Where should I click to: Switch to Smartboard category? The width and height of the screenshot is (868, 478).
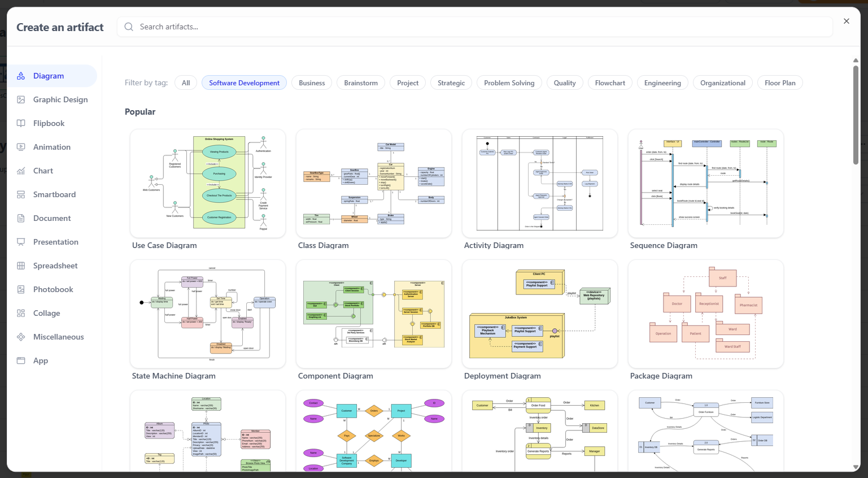(53, 194)
